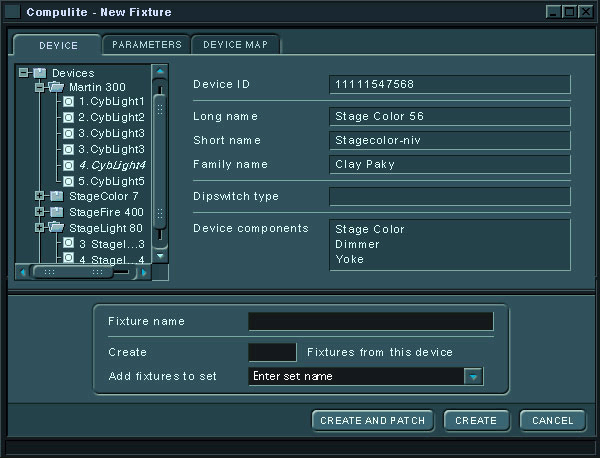600x458 pixels.
Task: Click the StageColor 7 folder icon
Action: point(56,196)
